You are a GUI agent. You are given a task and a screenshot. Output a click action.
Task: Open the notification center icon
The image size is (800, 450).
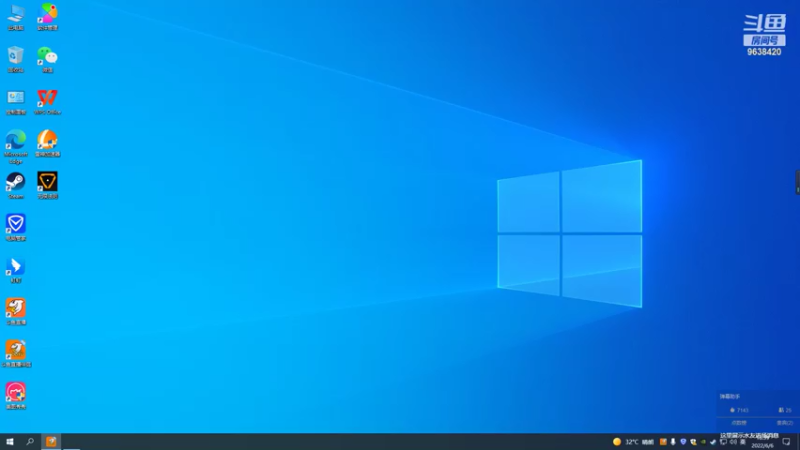(786, 442)
